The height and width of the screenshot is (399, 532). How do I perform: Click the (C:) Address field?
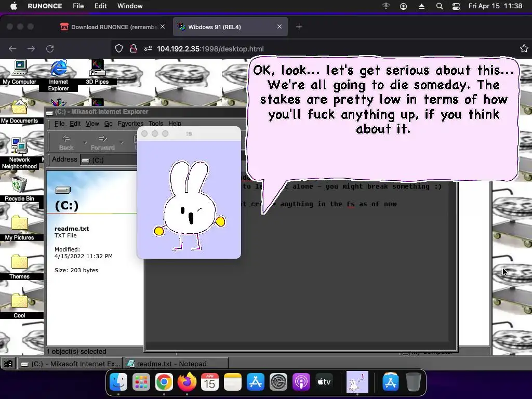pos(109,160)
